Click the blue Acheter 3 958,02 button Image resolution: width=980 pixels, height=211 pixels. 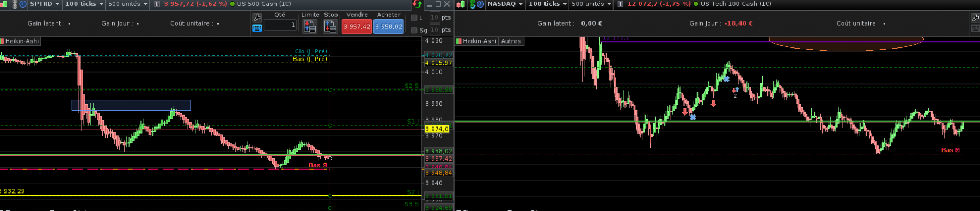coord(389,26)
